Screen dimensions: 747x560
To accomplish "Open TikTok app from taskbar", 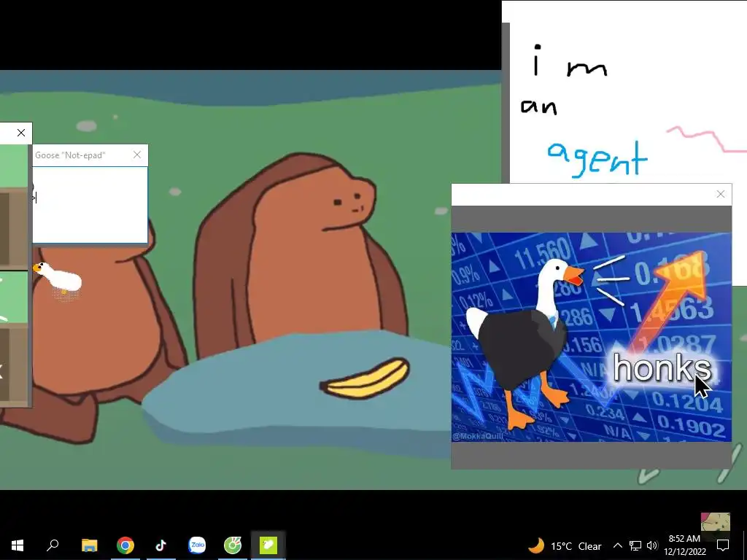I will [x=161, y=545].
